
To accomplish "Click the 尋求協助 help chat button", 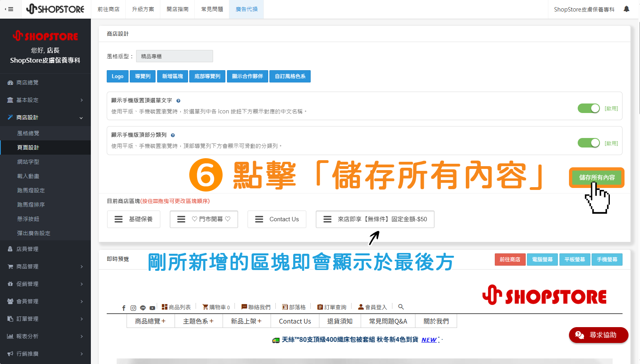I will coord(598,335).
